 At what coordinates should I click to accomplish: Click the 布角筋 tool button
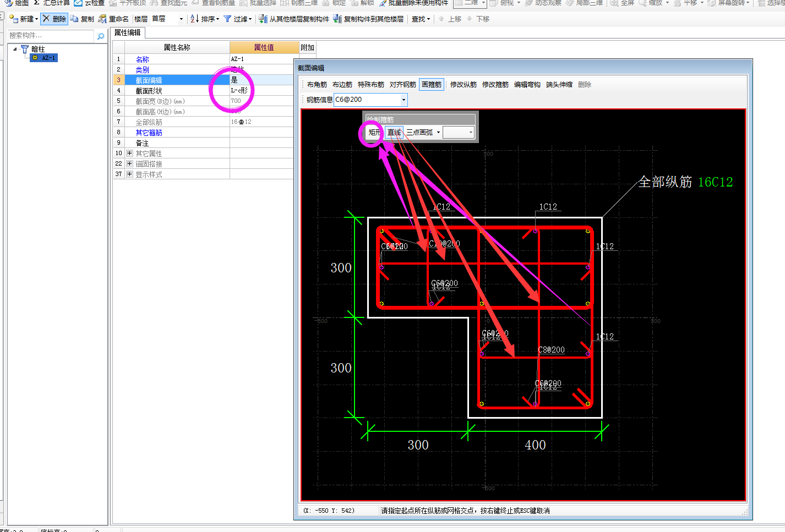[x=317, y=84]
